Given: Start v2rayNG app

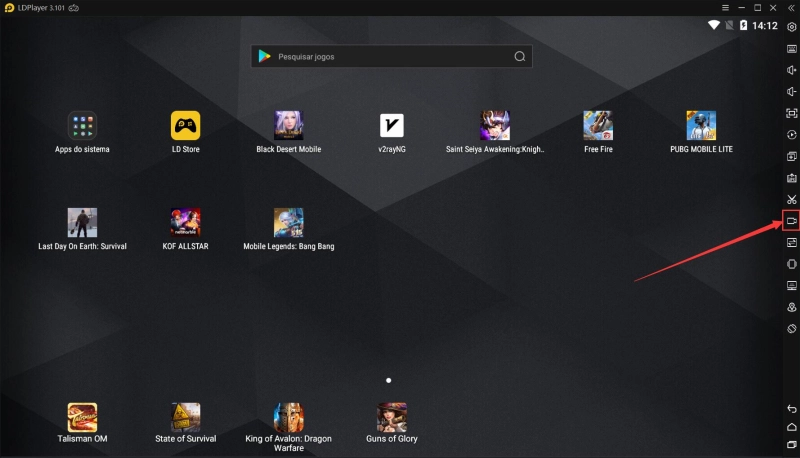Looking at the screenshot, I should [x=391, y=125].
